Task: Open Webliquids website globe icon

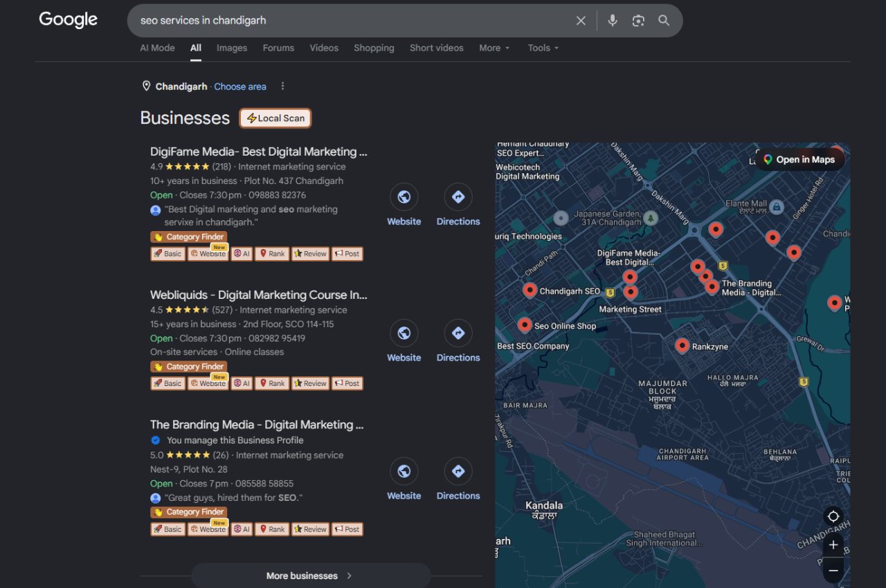Action: (x=404, y=333)
